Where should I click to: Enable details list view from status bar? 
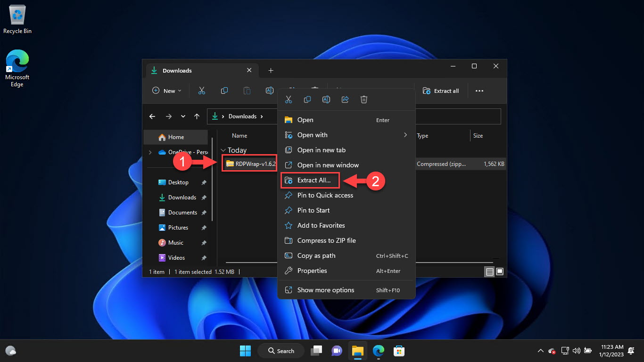click(x=489, y=271)
